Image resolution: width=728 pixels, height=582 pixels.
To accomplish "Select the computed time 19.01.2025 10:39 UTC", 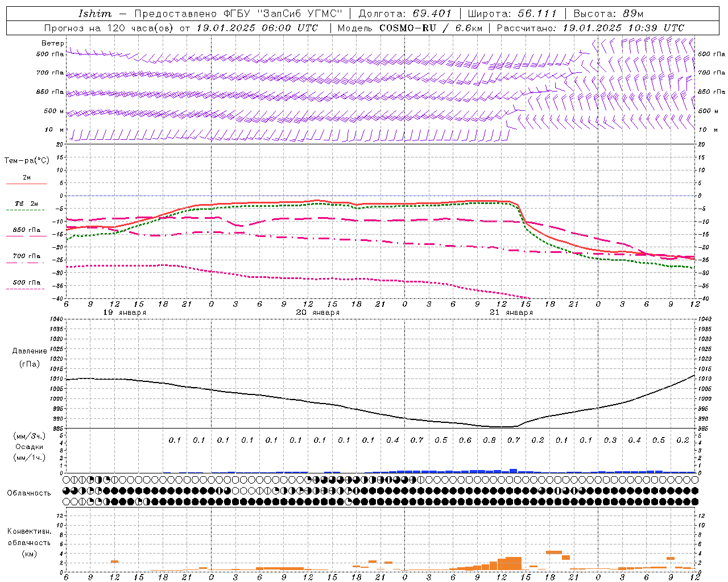I will [623, 28].
